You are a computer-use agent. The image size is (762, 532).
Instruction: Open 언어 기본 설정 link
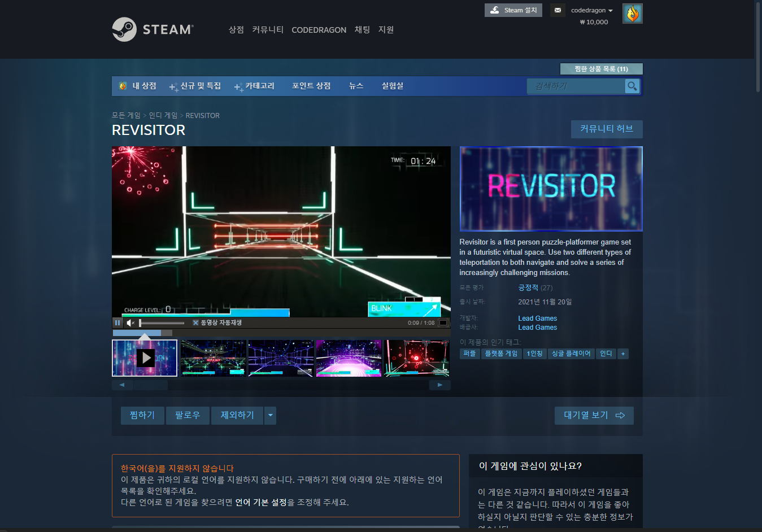(261, 503)
